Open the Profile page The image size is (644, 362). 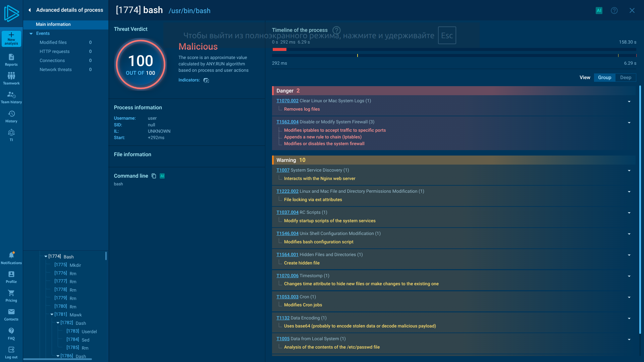[x=11, y=277]
